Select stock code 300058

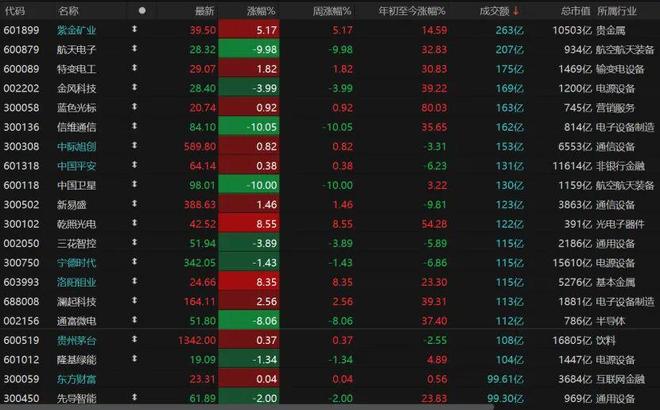[21, 108]
